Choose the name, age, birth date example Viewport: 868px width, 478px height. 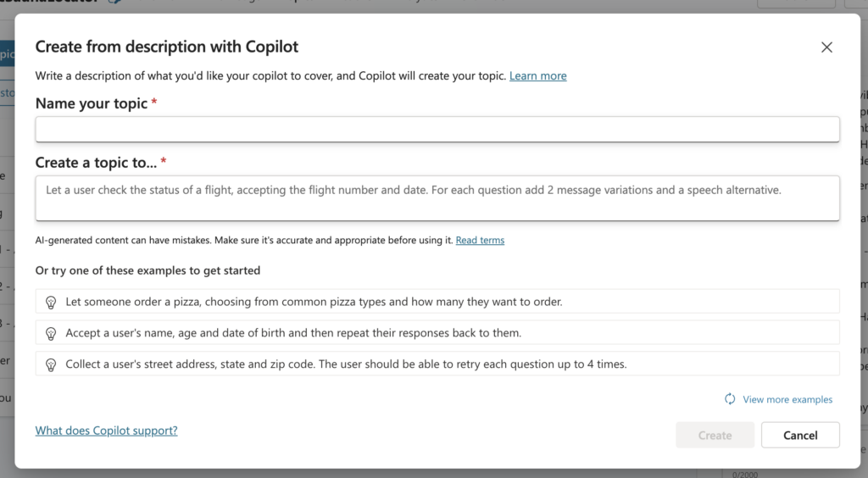tap(293, 333)
